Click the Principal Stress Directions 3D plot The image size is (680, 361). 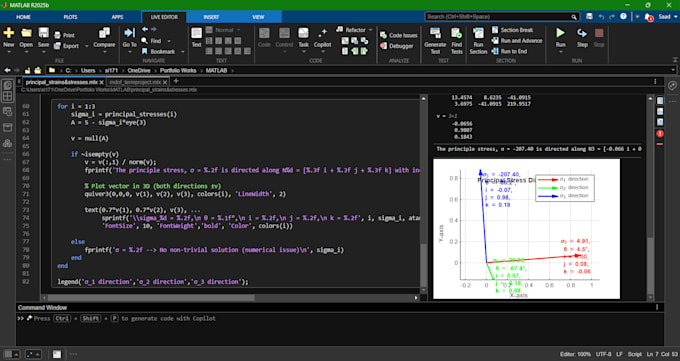click(526, 229)
